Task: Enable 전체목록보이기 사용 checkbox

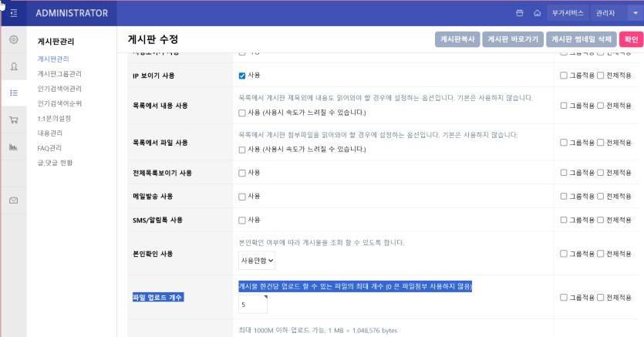Action: click(x=242, y=174)
